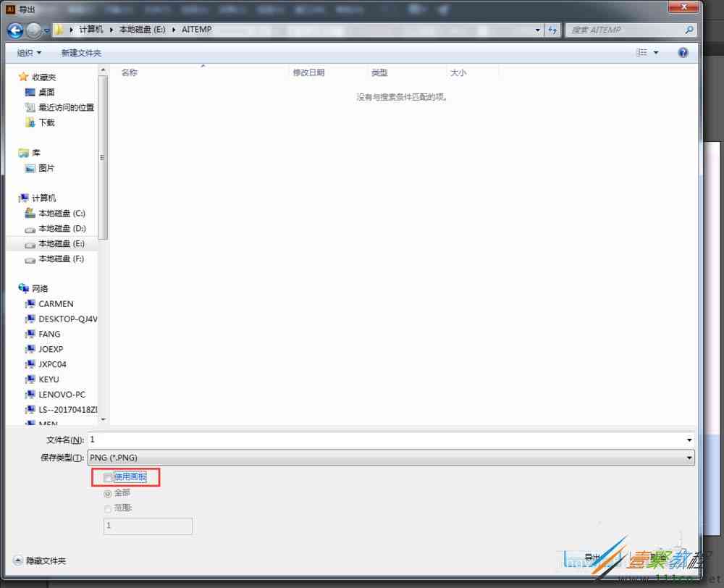Viewport: 724px width, 588px height.
Task: Click the 导出 button
Action: (592, 558)
